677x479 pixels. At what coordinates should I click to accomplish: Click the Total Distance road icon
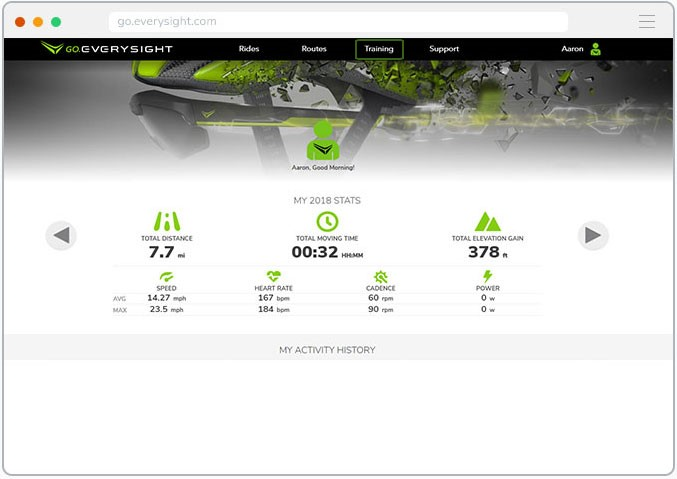167,221
